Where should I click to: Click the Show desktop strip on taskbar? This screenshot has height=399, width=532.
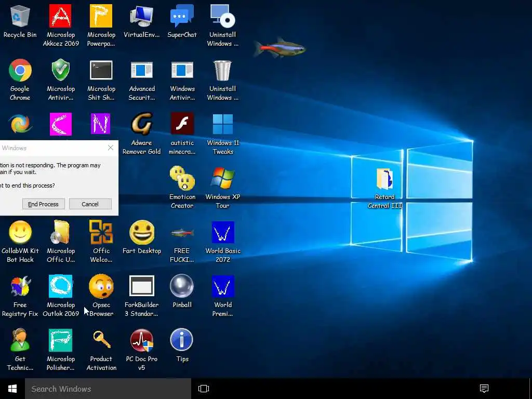click(530, 389)
